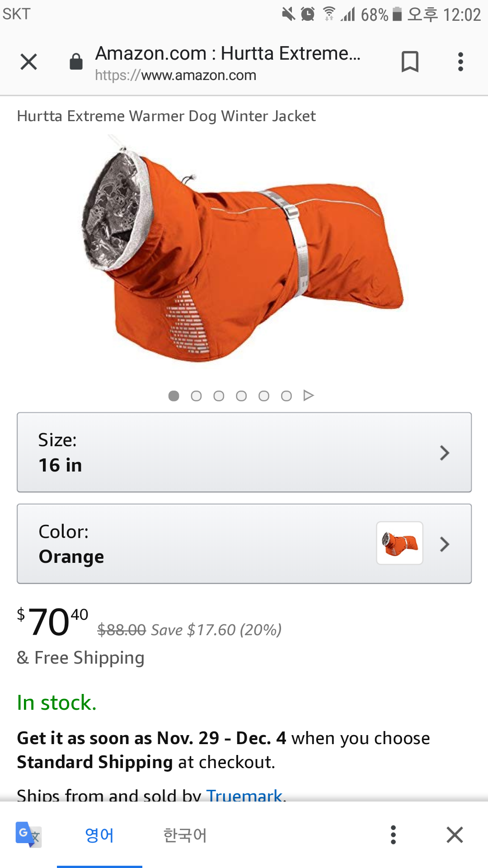Open the browser three-dot menu

[460, 62]
